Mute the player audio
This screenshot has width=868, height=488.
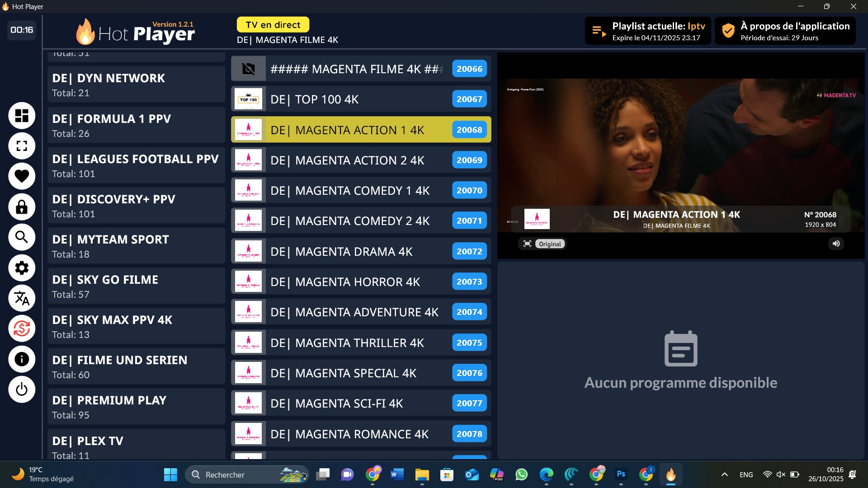[x=836, y=244]
